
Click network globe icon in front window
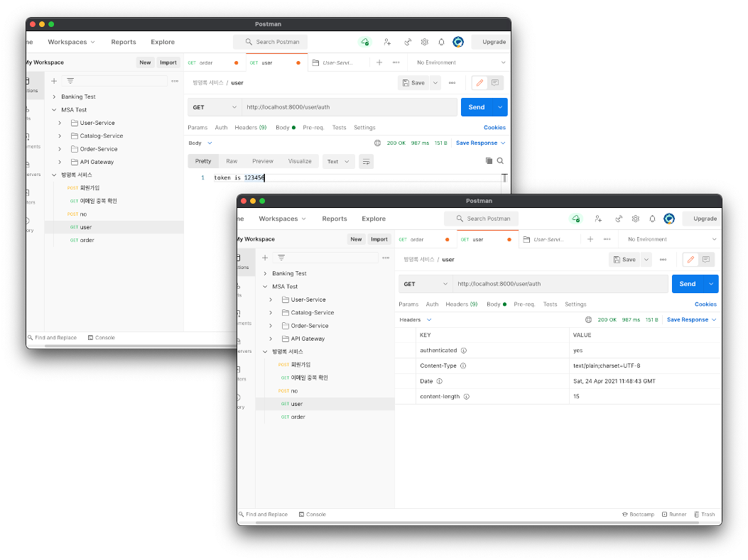coord(588,320)
